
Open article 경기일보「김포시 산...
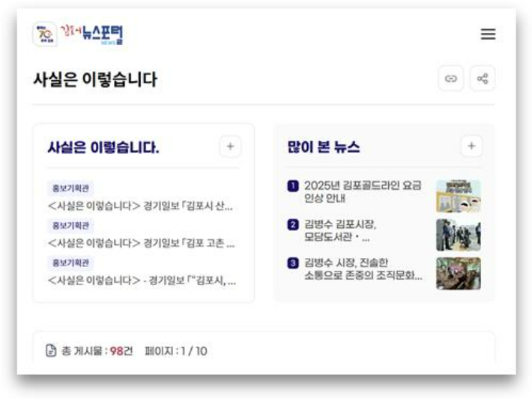point(140,205)
